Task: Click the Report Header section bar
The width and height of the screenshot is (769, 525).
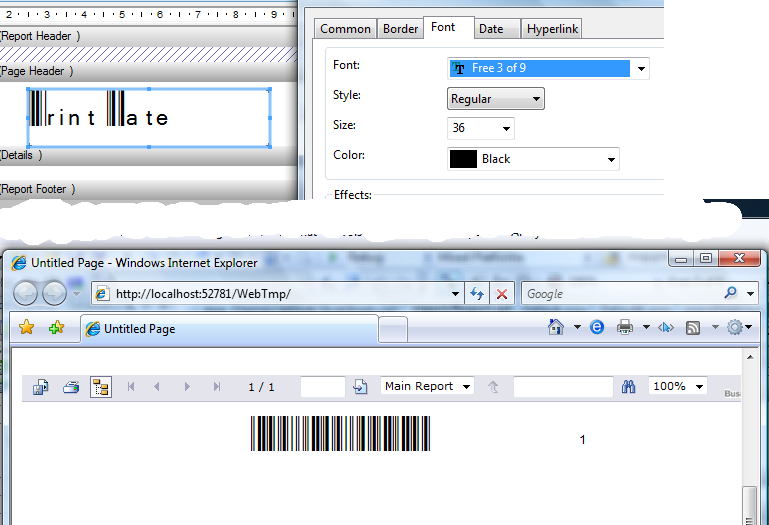Action: (x=148, y=36)
